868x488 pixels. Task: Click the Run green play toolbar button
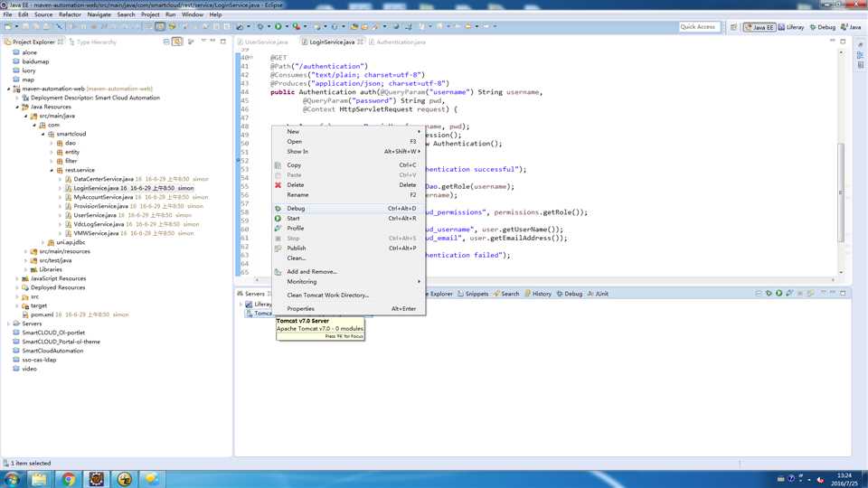278,26
